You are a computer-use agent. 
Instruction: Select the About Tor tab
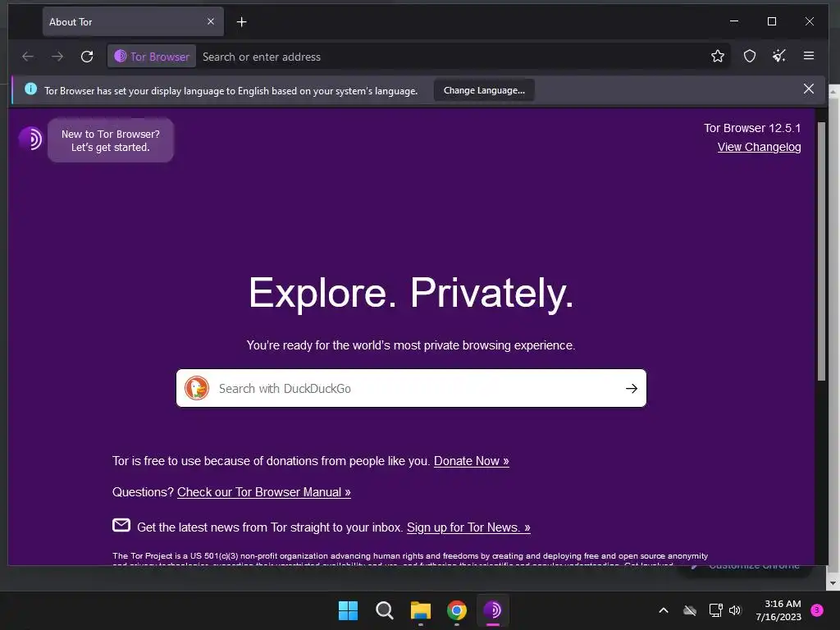[133, 22]
